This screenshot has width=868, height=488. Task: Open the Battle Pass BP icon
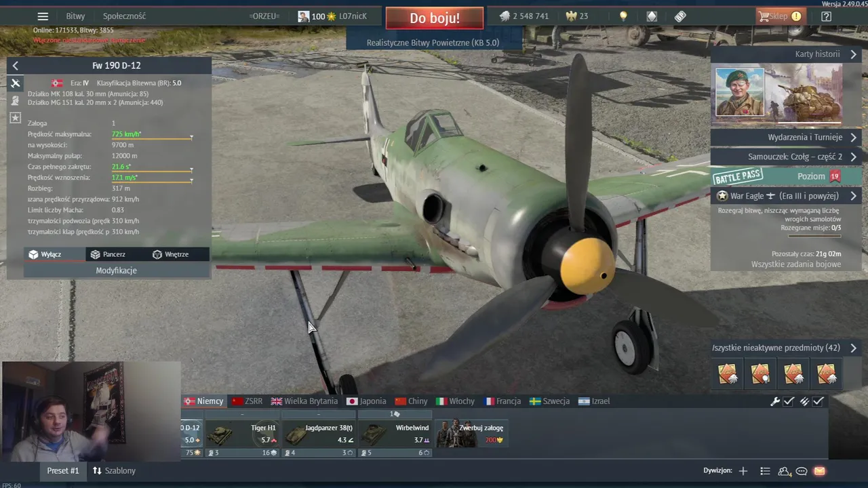(x=680, y=16)
